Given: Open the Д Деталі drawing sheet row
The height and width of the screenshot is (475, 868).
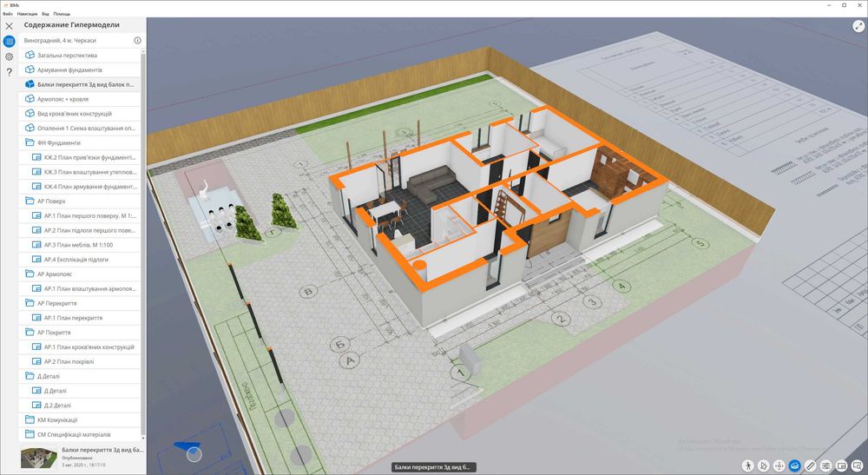Looking at the screenshot, I should pyautogui.click(x=82, y=390).
